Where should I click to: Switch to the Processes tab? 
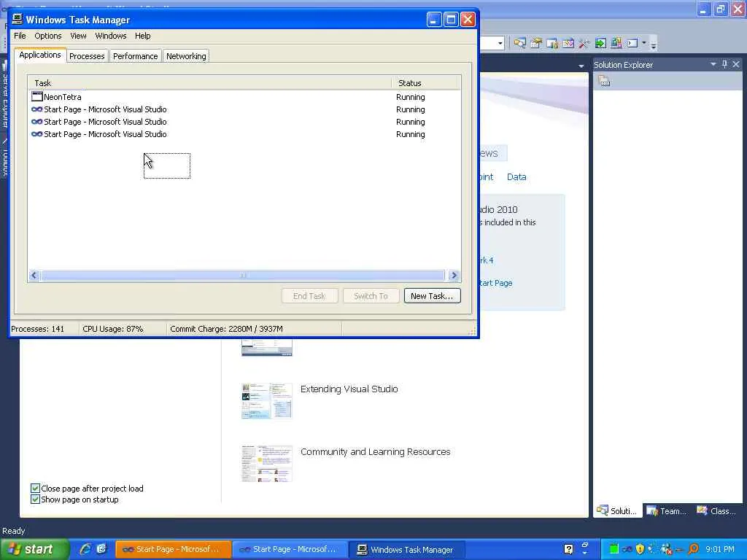[x=87, y=56]
